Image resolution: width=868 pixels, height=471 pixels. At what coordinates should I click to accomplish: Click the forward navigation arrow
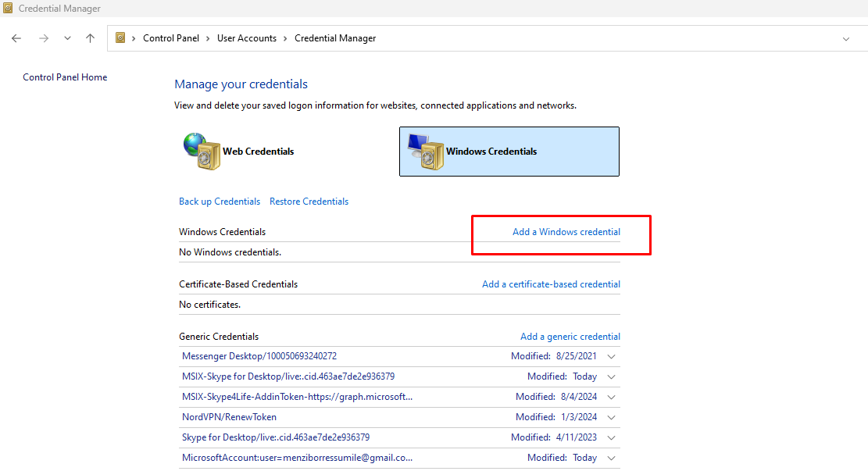pos(44,37)
